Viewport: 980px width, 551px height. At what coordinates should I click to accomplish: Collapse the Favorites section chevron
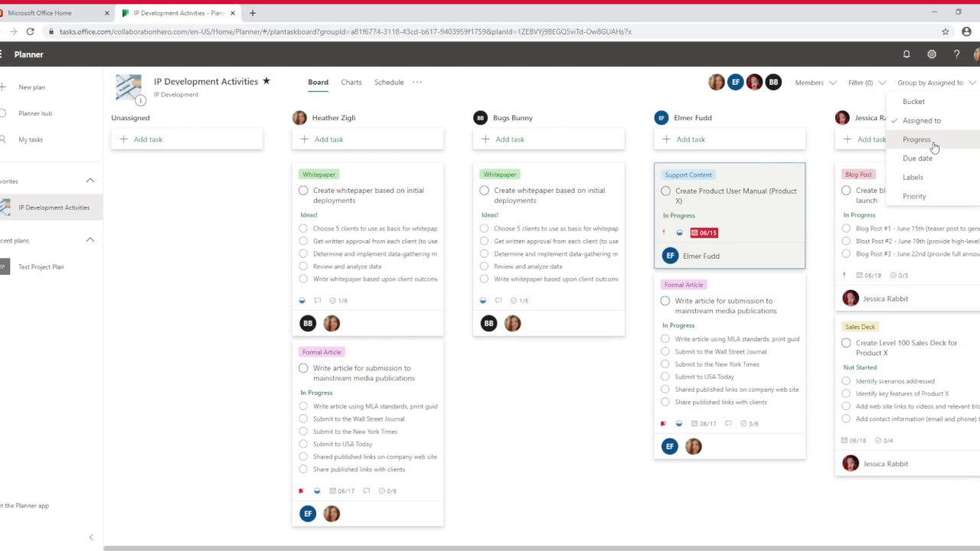pos(90,181)
